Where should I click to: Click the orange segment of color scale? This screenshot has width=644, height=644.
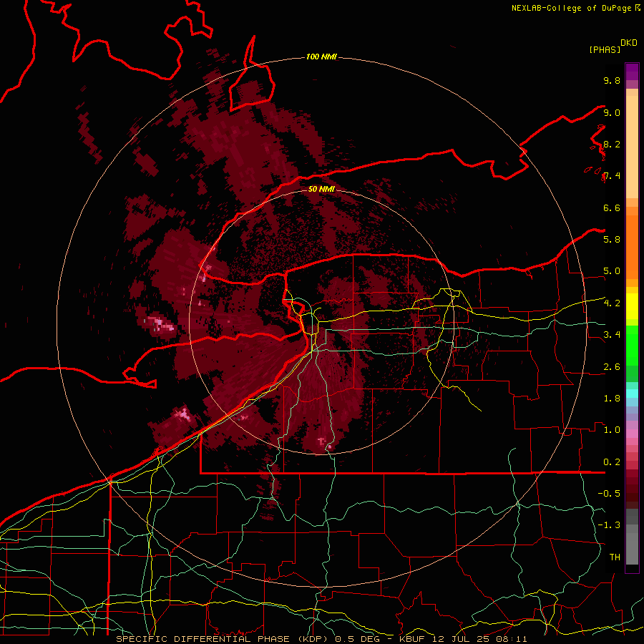(632, 246)
